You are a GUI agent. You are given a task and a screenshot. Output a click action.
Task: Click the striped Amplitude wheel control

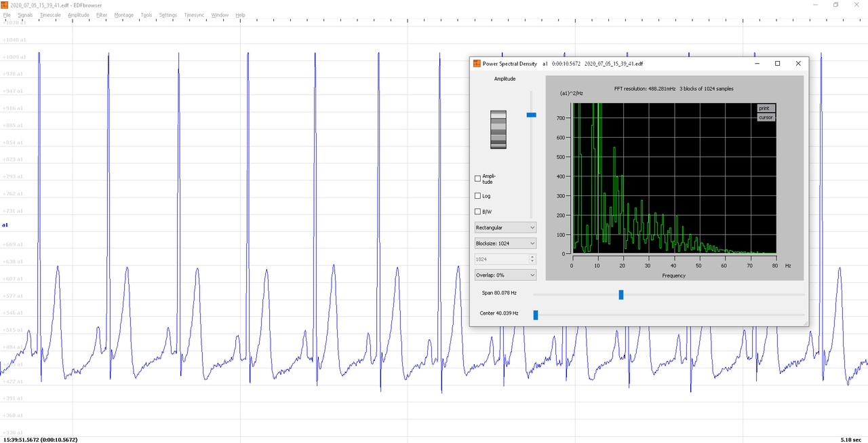[x=498, y=129]
